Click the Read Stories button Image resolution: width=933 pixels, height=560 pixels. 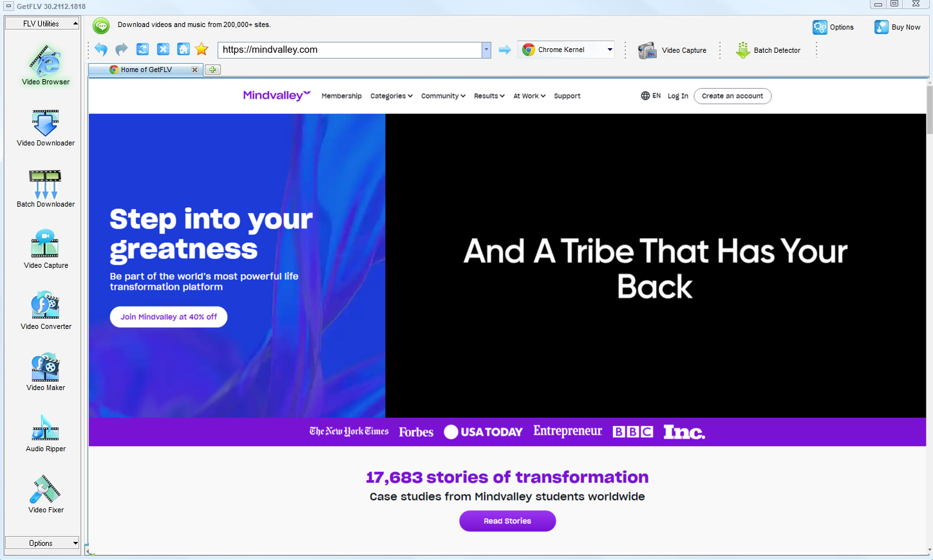coord(507,521)
